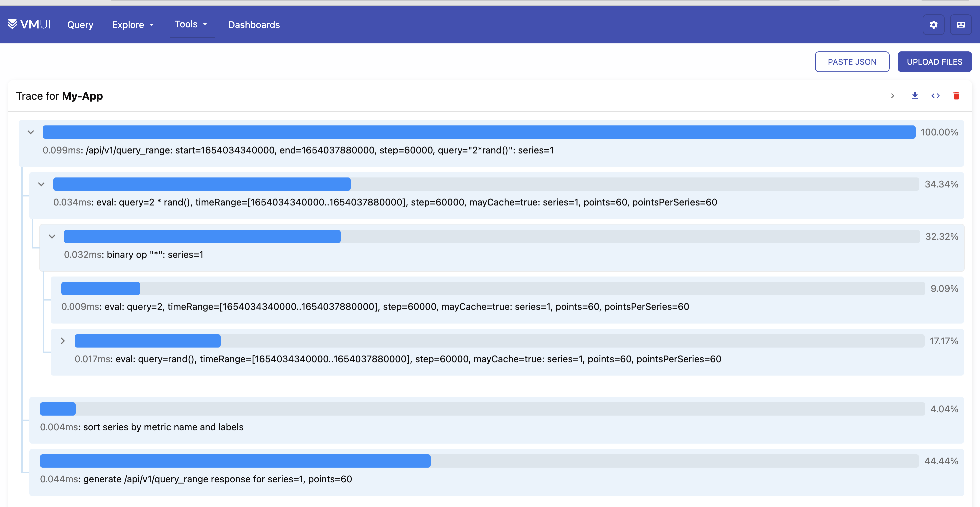Open the Explore dropdown menu

(x=133, y=25)
